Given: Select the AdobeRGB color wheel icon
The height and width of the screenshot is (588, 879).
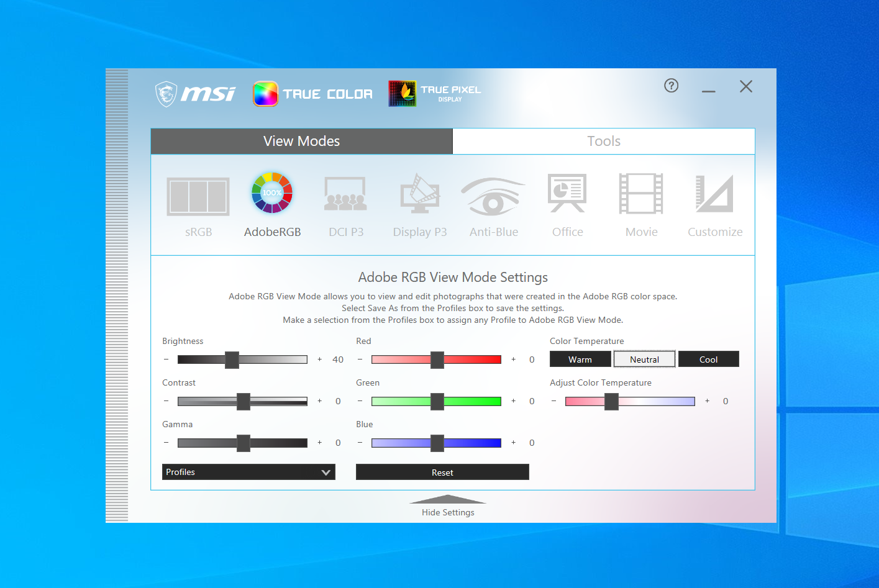Looking at the screenshot, I should tap(272, 192).
